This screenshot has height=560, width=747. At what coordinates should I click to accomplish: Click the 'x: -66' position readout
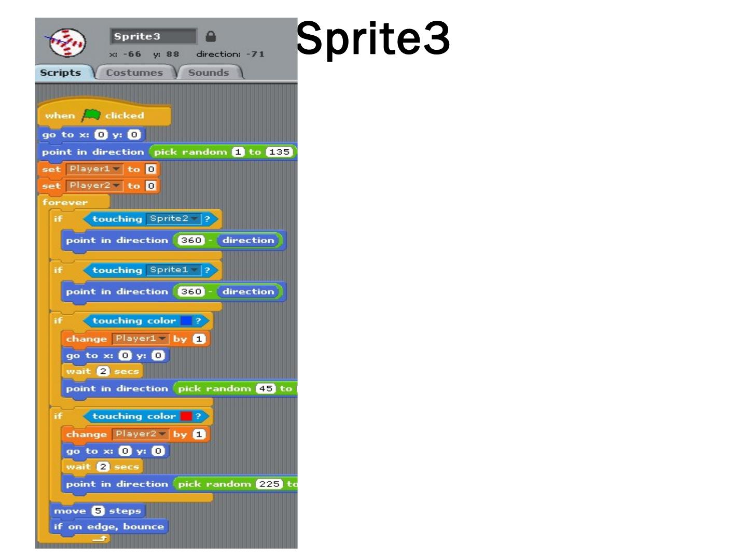pos(125,54)
